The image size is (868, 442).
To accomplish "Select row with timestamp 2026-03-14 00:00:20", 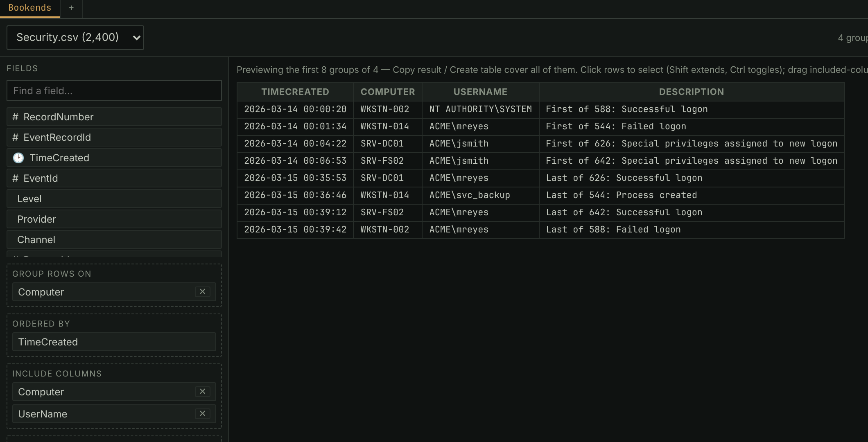I will pos(541,109).
